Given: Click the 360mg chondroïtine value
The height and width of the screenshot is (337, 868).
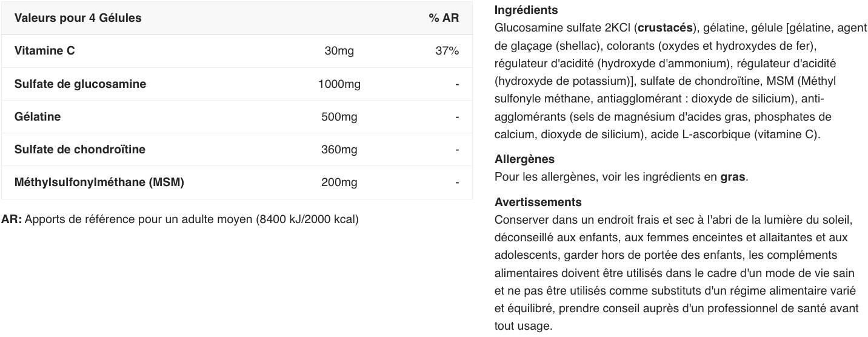Looking at the screenshot, I should pos(339,149).
